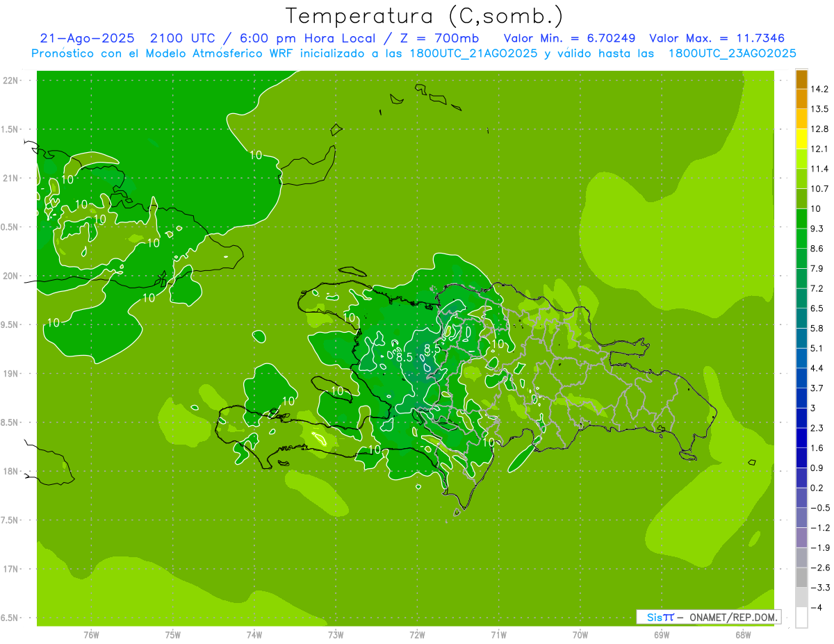Click the '1800UTC_21AGO2025' initialization time
The image size is (834, 644).
click(472, 53)
